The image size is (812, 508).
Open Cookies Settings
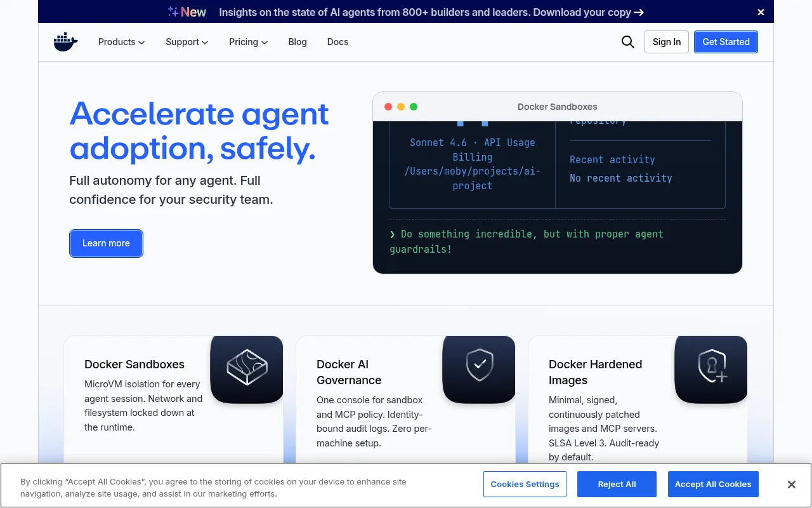pyautogui.click(x=525, y=484)
